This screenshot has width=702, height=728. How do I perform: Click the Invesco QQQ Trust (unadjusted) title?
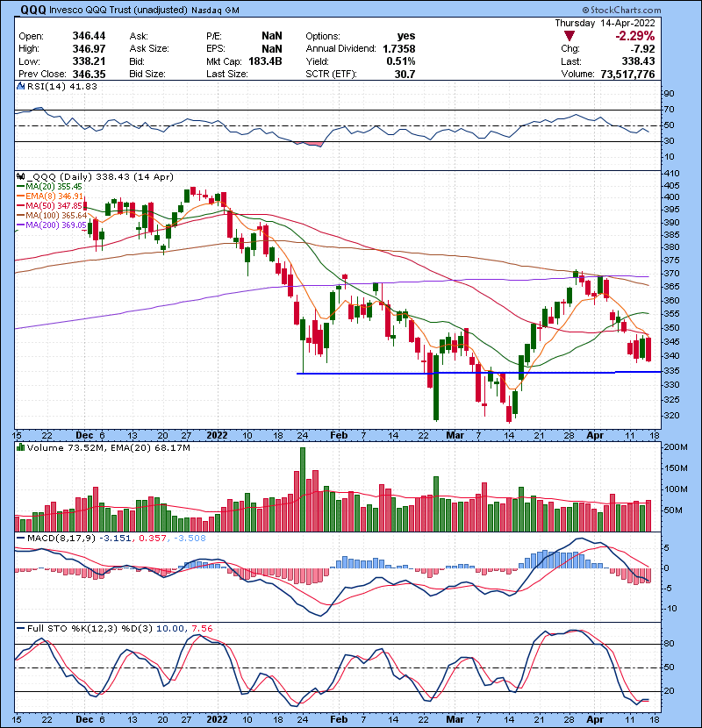pyautogui.click(x=118, y=10)
